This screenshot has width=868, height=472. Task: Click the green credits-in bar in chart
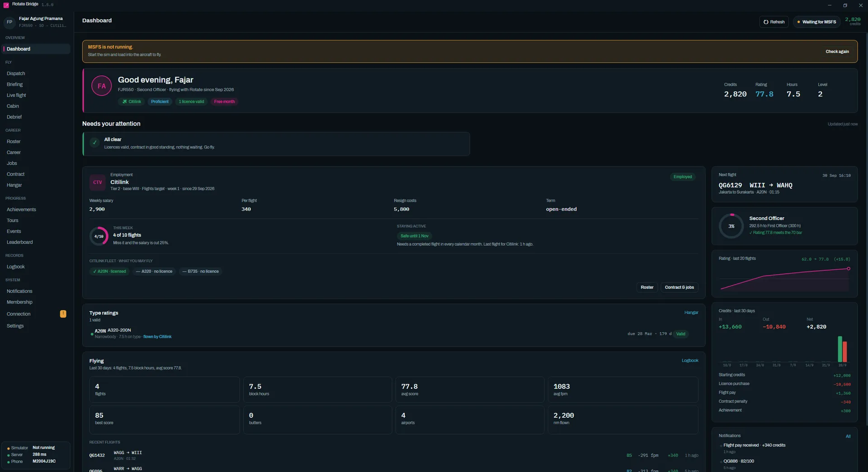pyautogui.click(x=840, y=349)
